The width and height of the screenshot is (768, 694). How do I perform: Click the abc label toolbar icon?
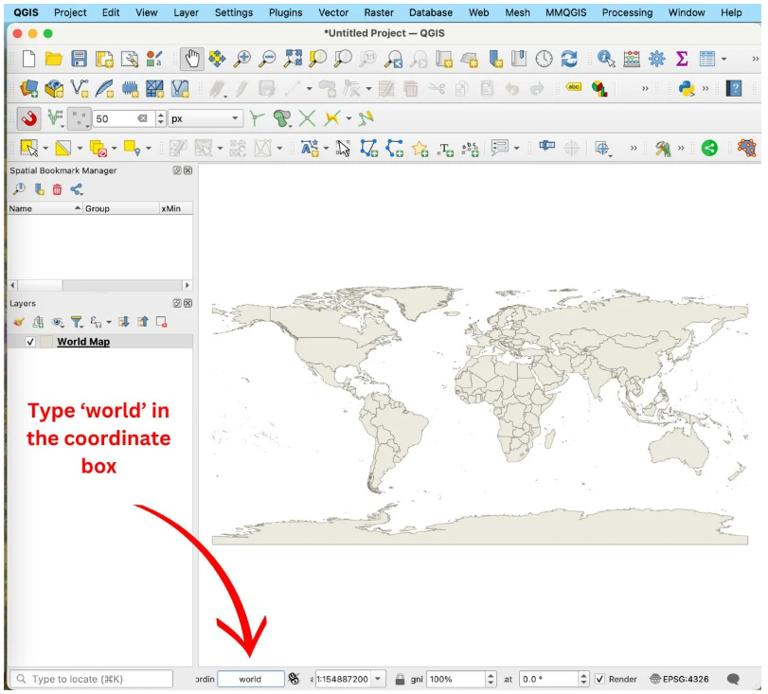(574, 87)
